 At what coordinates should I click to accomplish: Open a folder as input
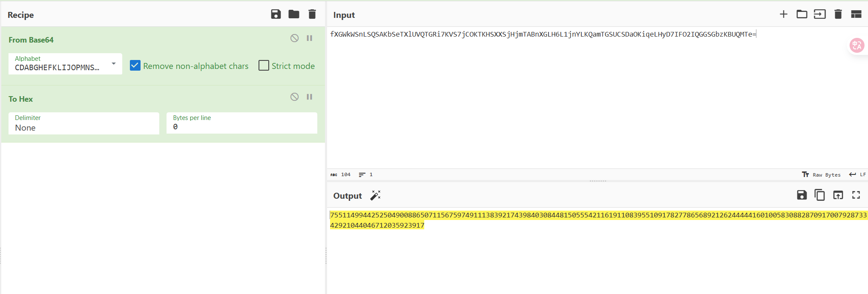[x=802, y=14]
